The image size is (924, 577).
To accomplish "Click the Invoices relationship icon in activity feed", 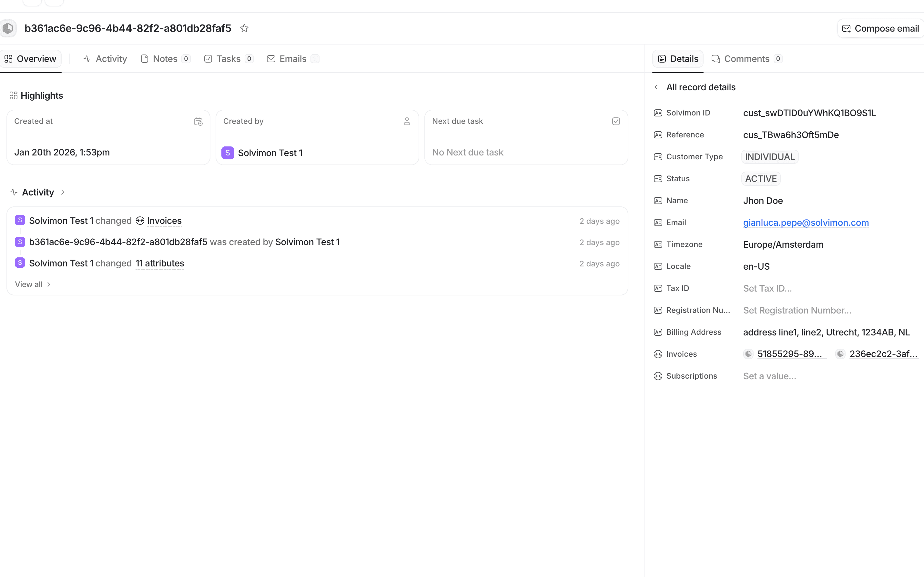I will [140, 221].
